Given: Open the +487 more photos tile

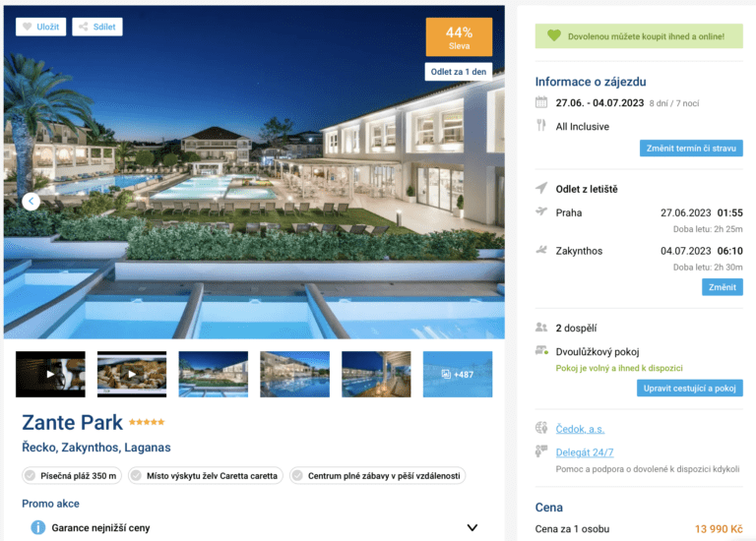Looking at the screenshot, I should 458,375.
